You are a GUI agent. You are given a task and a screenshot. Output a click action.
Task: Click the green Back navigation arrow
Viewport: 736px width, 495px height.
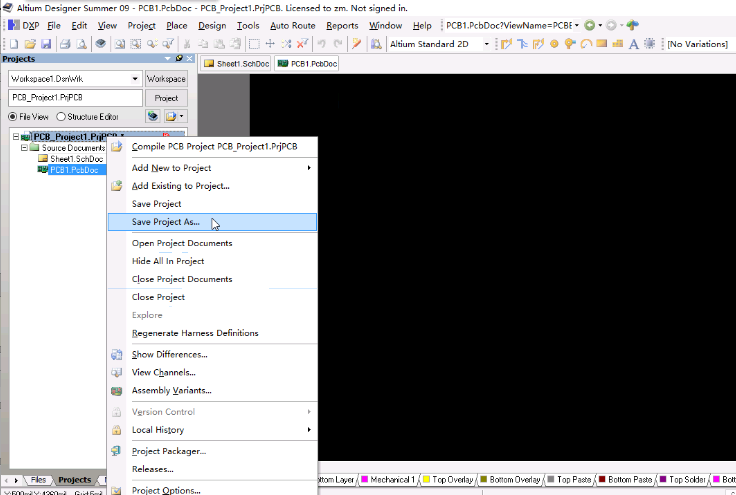tap(590, 25)
